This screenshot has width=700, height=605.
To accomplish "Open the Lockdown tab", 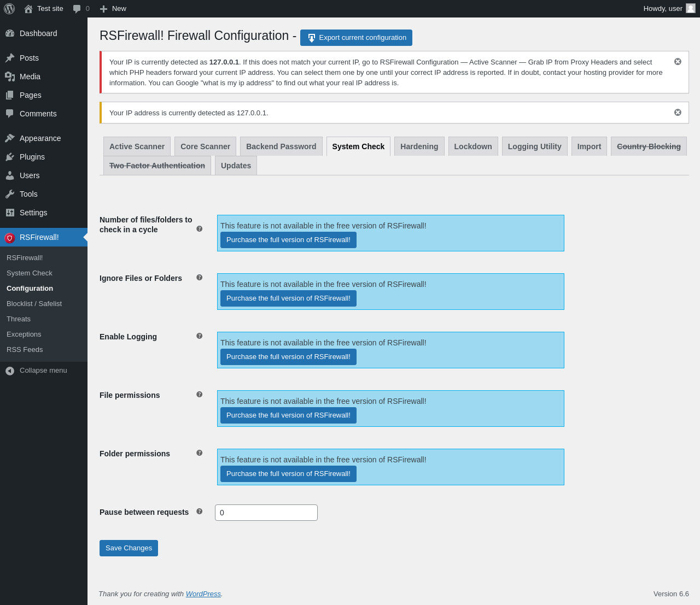I will (473, 146).
